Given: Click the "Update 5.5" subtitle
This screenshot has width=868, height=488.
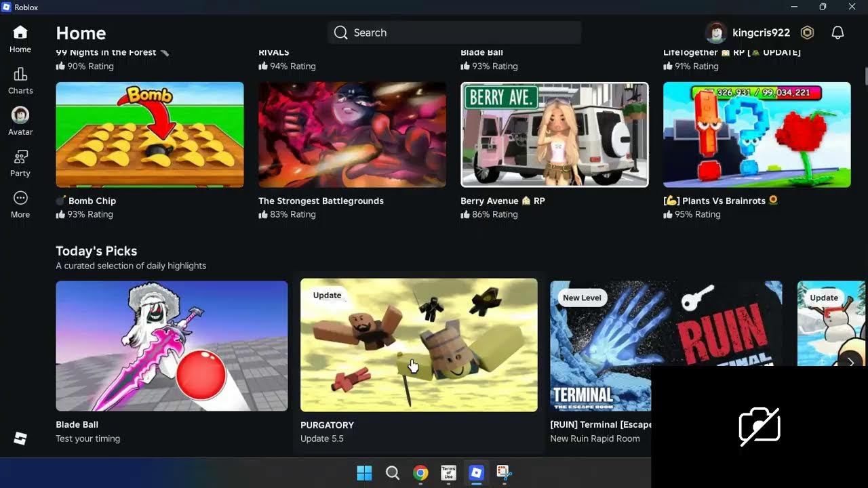Looking at the screenshot, I should (x=322, y=439).
